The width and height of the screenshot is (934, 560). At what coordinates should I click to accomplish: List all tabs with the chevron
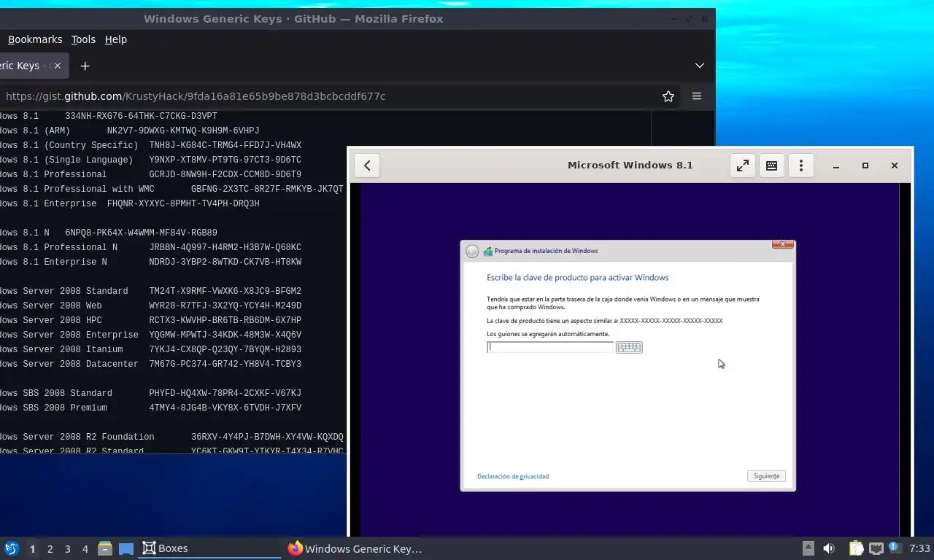click(x=699, y=66)
